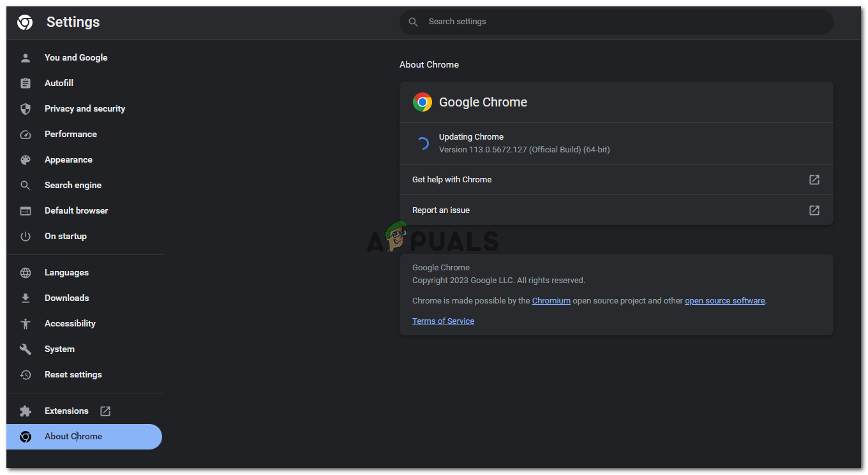Viewport: 868px width, 475px height.
Task: Click the System wrench icon
Action: tap(26, 349)
